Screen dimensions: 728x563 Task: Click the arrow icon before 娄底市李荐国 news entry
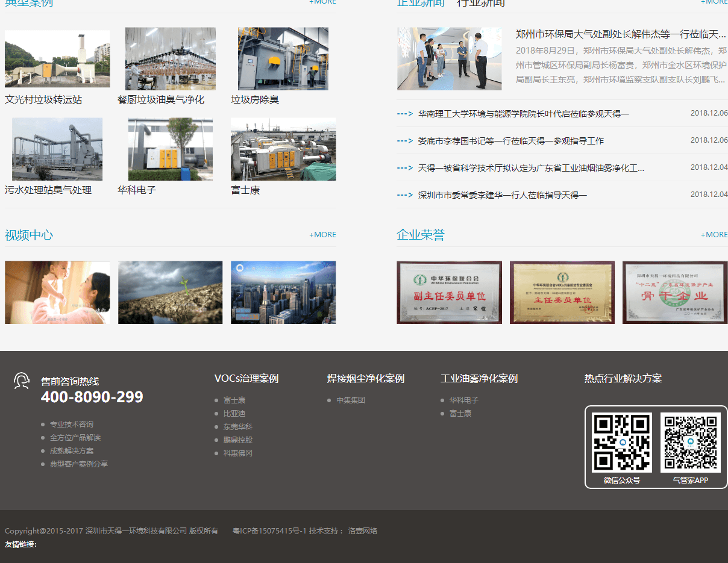click(x=404, y=141)
